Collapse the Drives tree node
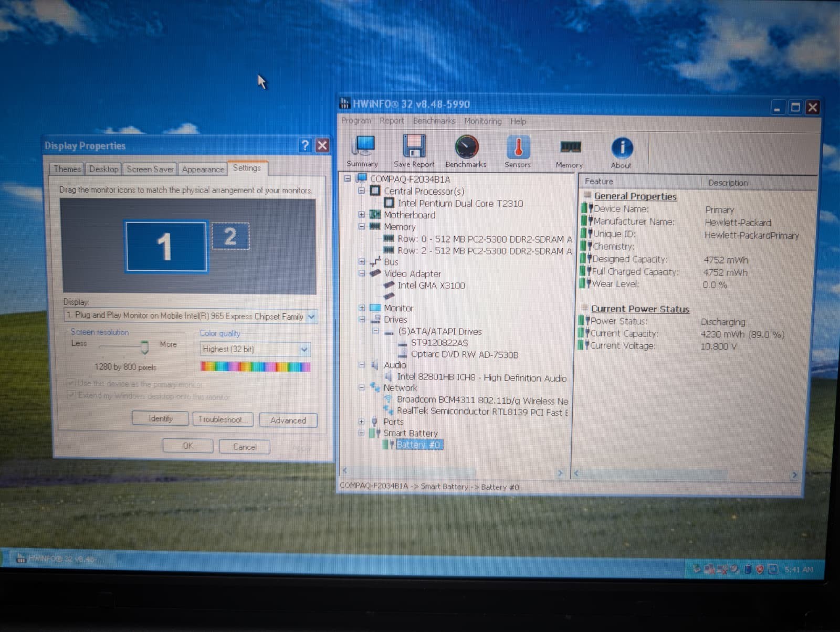Image resolution: width=840 pixels, height=632 pixels. click(x=361, y=319)
